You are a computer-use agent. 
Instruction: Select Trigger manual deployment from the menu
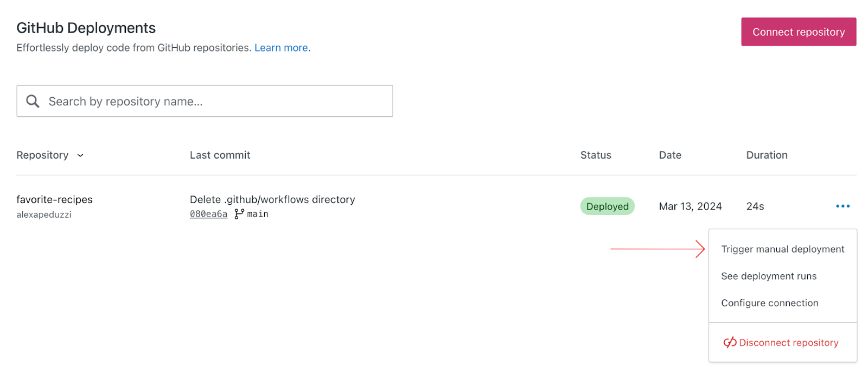[x=782, y=249]
